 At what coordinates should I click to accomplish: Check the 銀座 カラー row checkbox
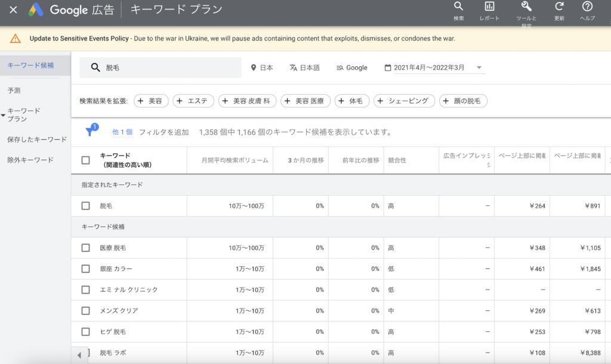point(86,269)
